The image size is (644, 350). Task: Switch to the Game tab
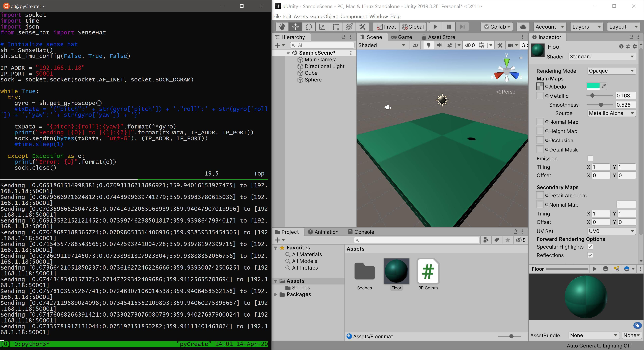point(401,37)
